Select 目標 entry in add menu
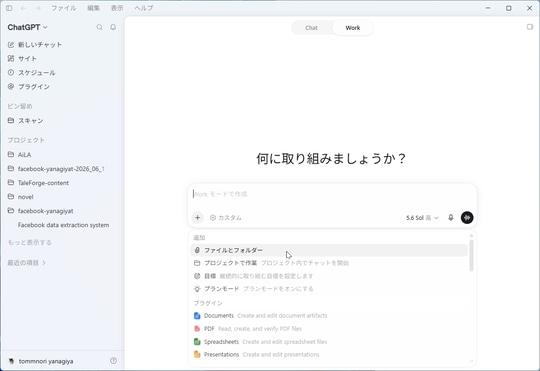 329,276
